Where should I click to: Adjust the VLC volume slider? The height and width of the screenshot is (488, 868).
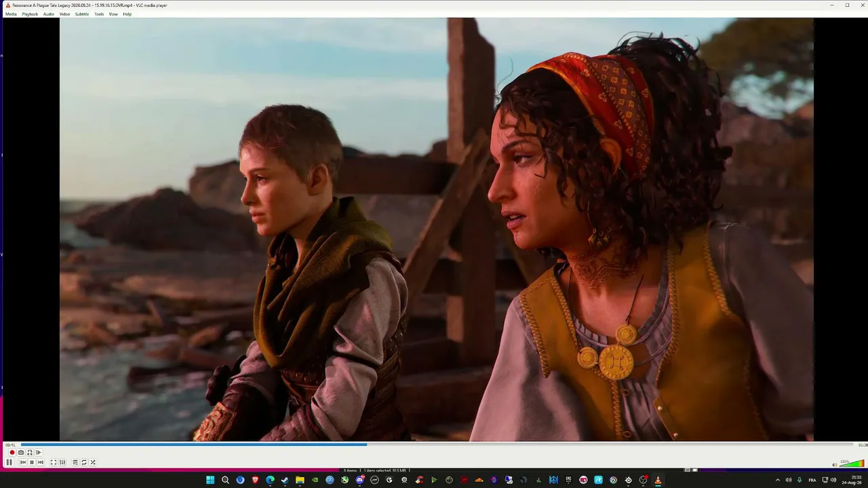click(852, 464)
